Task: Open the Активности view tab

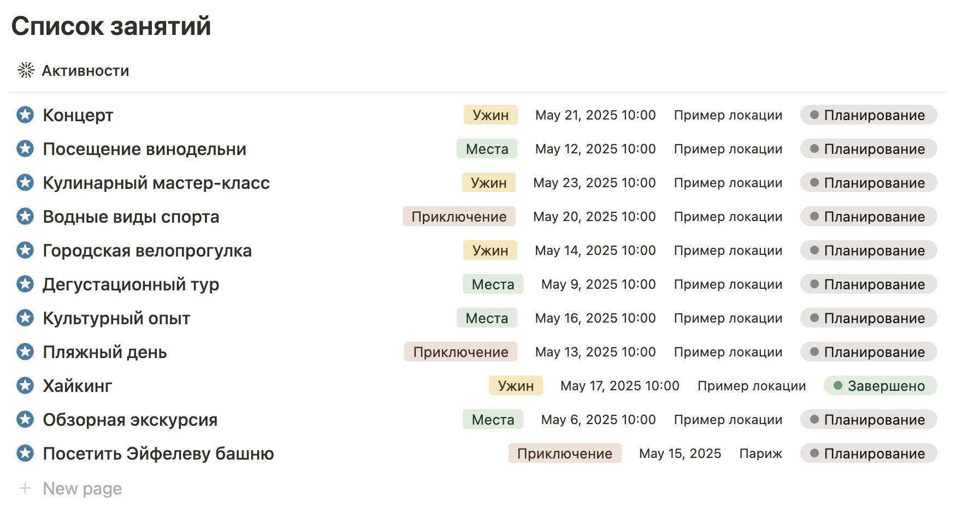Action: coord(85,70)
